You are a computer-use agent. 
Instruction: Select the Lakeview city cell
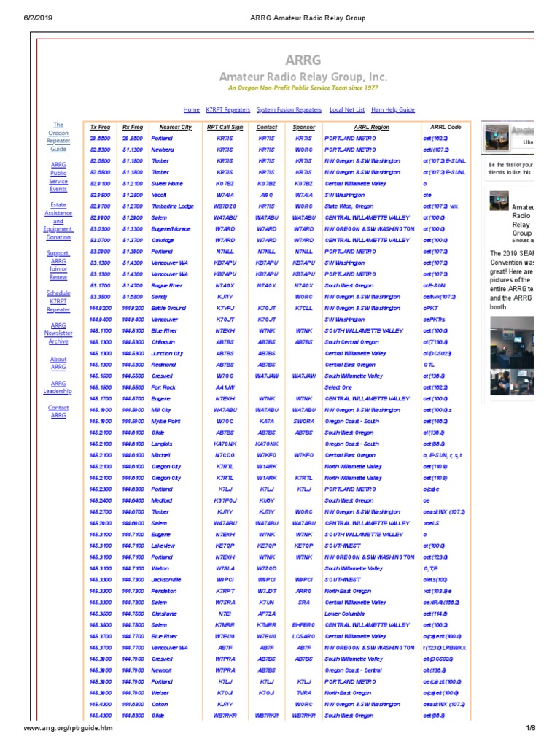163,546
